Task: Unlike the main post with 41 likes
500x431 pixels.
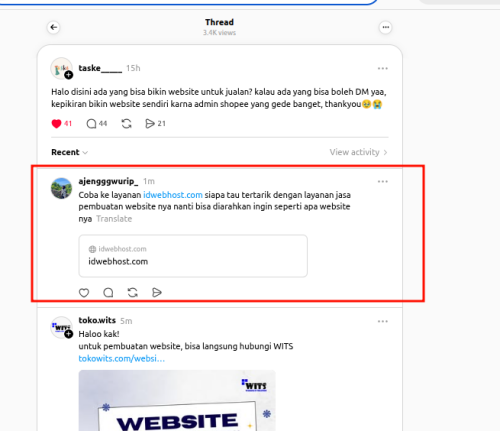Action: pyautogui.click(x=57, y=124)
